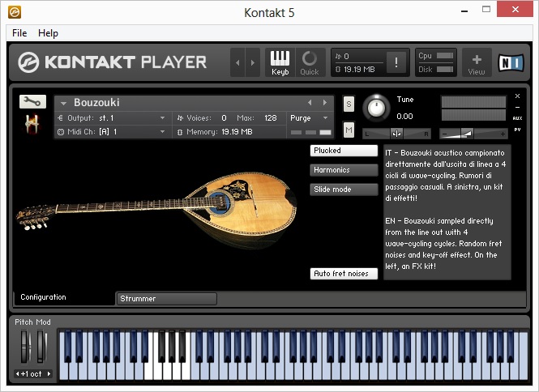Maximize the Kontakt 5 window
Screen dimensions: 539x392
tap(486, 9)
